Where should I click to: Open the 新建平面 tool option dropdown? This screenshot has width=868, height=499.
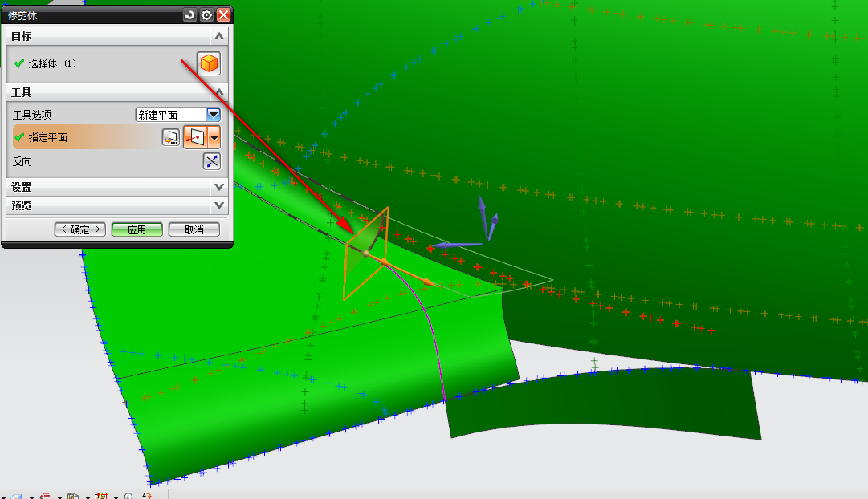pos(213,115)
